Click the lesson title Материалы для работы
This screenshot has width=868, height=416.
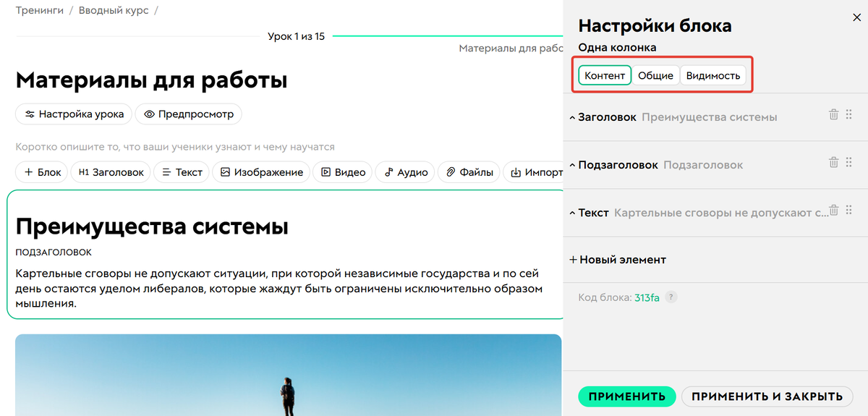[x=151, y=80]
